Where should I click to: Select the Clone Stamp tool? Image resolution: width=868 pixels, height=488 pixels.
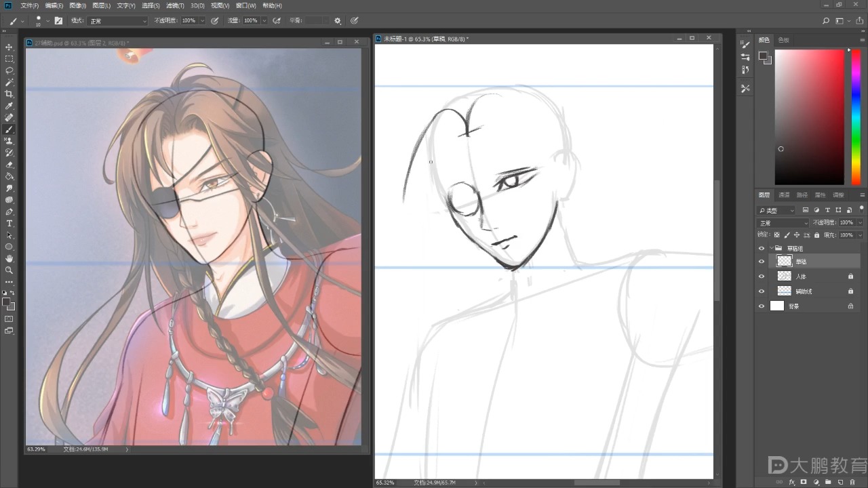coord(9,141)
